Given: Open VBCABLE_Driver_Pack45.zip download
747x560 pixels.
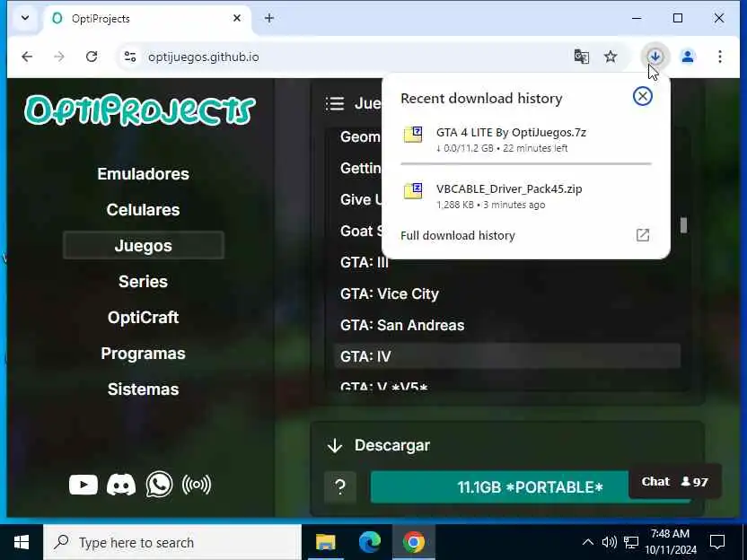Looking at the screenshot, I should point(509,189).
